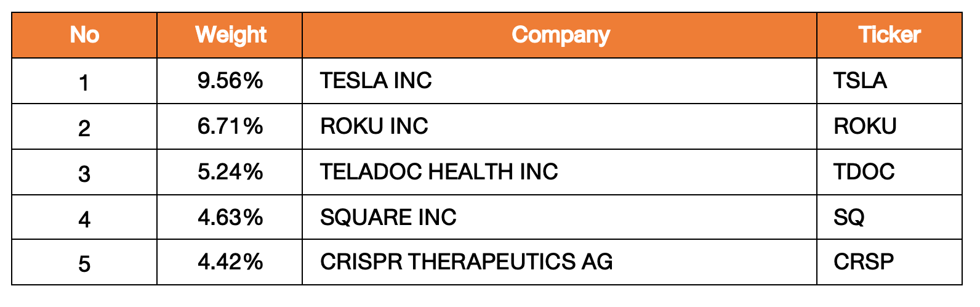980x307 pixels.
Task: Click row number 3 cell
Action: (84, 173)
